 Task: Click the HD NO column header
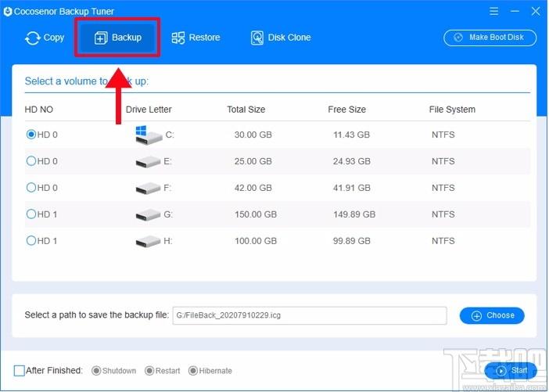39,110
